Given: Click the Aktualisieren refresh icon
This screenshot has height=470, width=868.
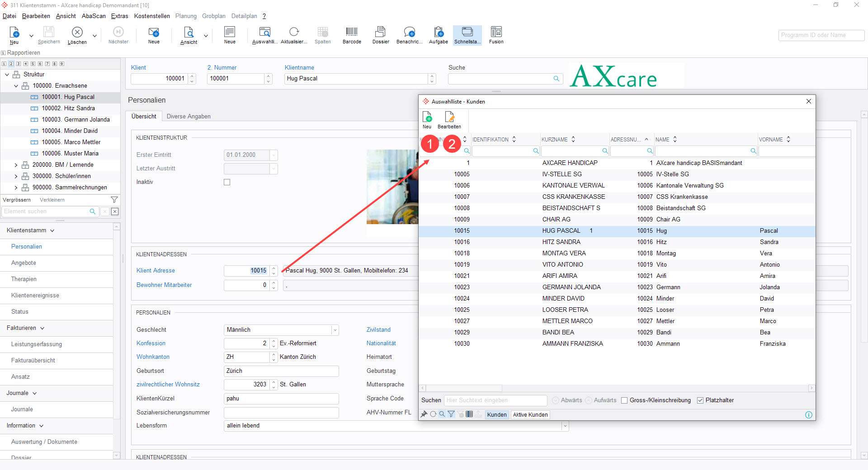Looking at the screenshot, I should [x=294, y=35].
